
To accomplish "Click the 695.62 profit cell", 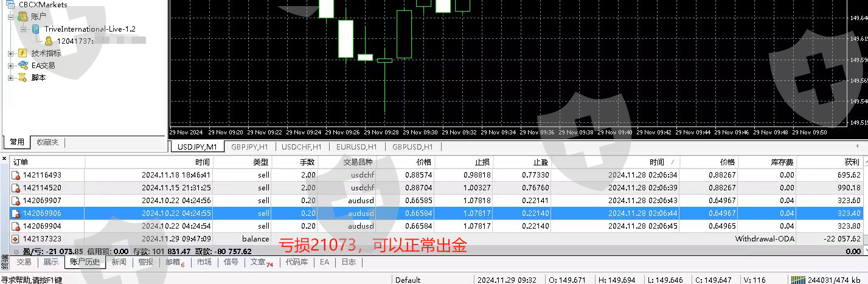I will pyautogui.click(x=848, y=175).
